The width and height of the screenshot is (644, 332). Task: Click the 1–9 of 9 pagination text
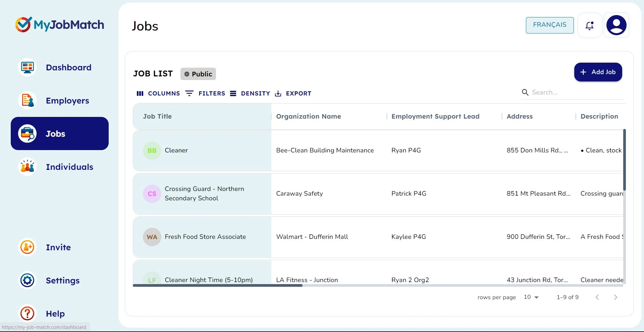tap(568, 297)
